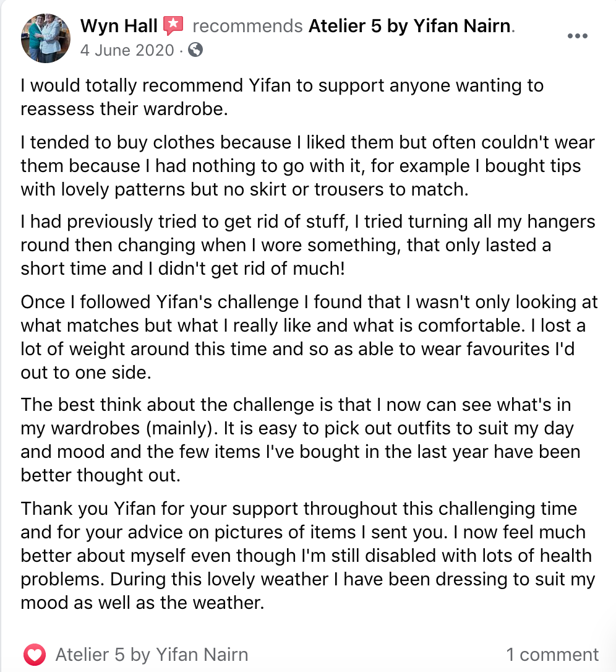Click the globe public audience icon
The height and width of the screenshot is (672, 616).
point(195,50)
